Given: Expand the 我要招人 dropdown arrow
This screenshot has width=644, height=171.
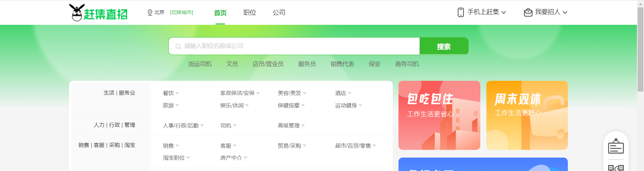Looking at the screenshot, I should tap(565, 12).
